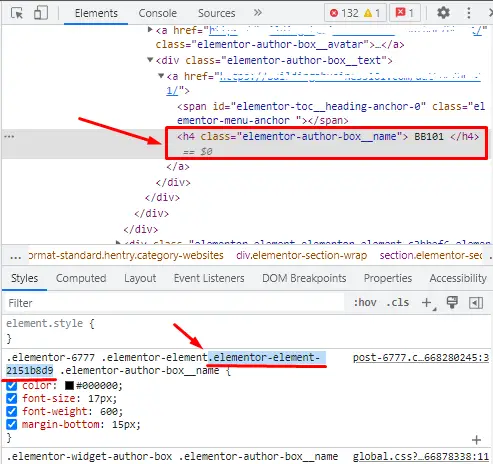
Task: Open the Sources tab
Action: pyautogui.click(x=216, y=13)
